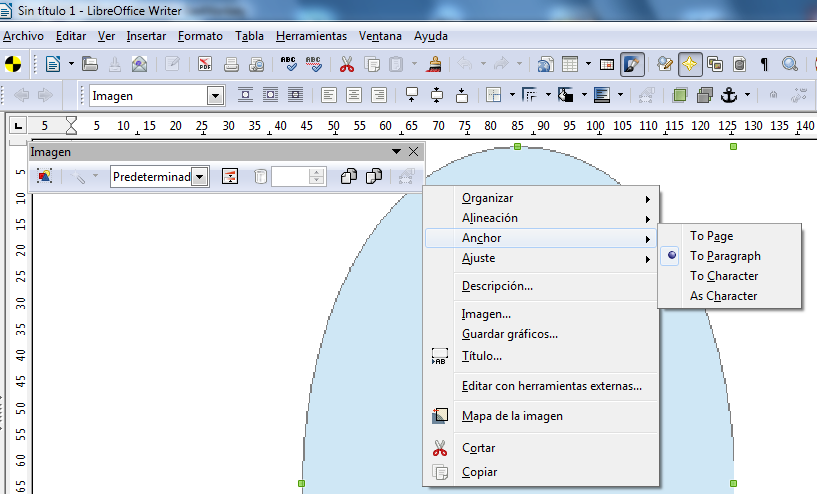
Task: Select the As Character anchor option
Action: tap(729, 295)
